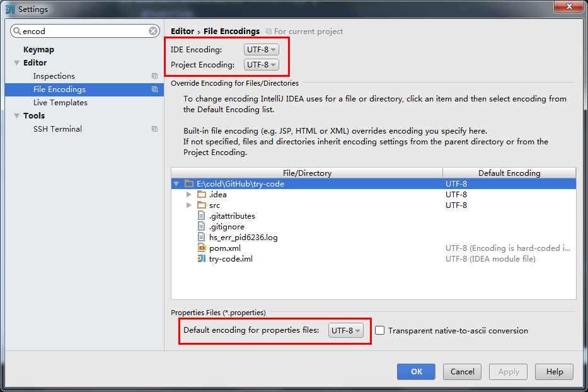588x392 pixels.
Task: Collapse the Tools settings group
Action: click(x=16, y=115)
